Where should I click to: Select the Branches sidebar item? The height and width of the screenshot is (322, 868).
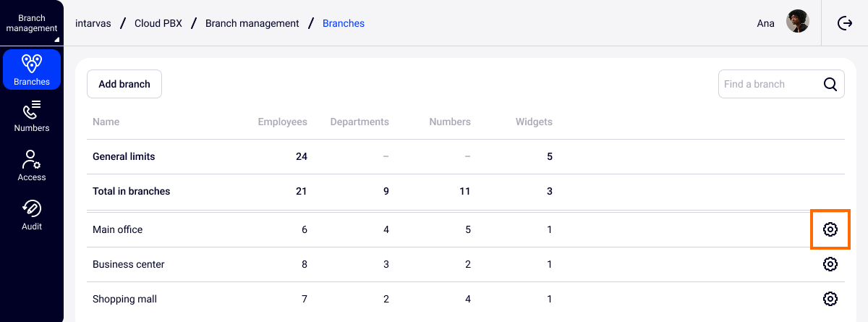coord(32,69)
